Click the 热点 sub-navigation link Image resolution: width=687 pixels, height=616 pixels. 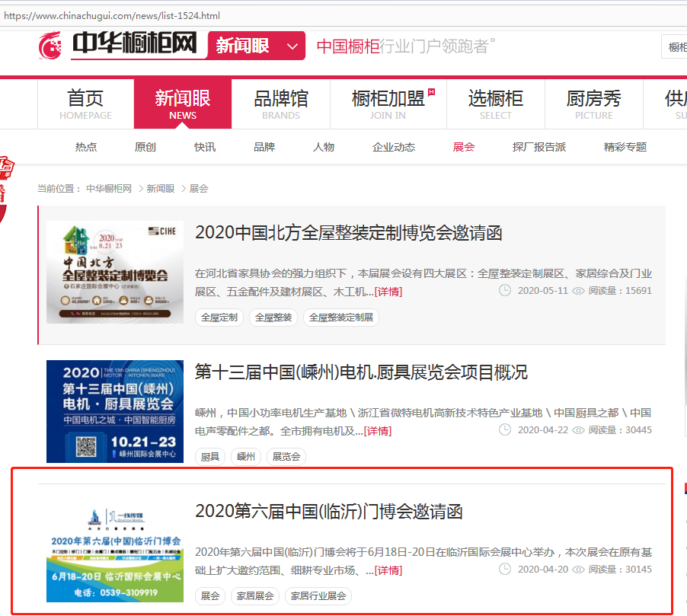pos(86,147)
